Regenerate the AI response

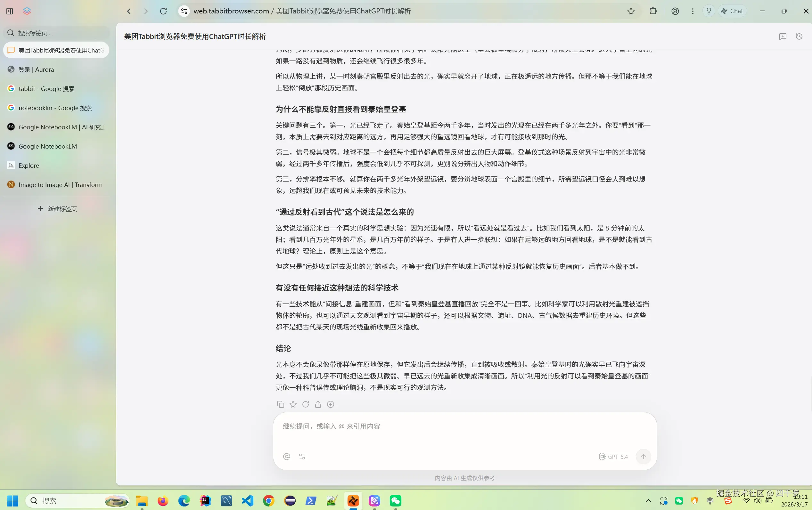click(x=305, y=404)
